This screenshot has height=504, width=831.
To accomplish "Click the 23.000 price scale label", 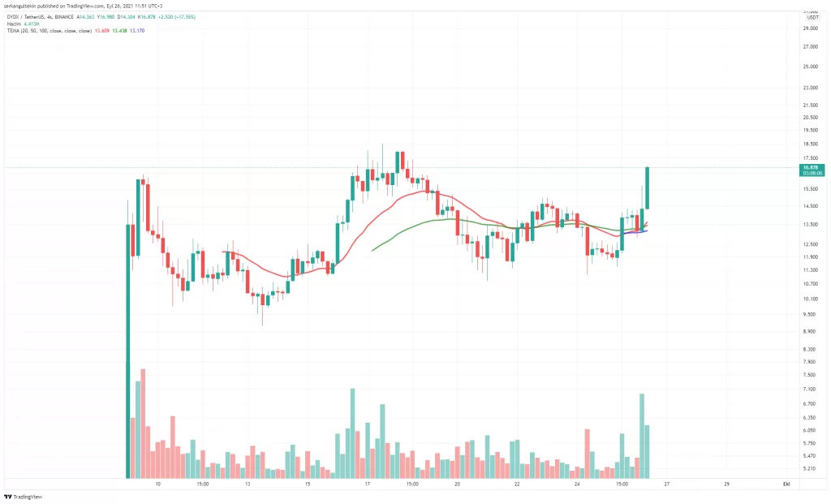I will click(809, 87).
